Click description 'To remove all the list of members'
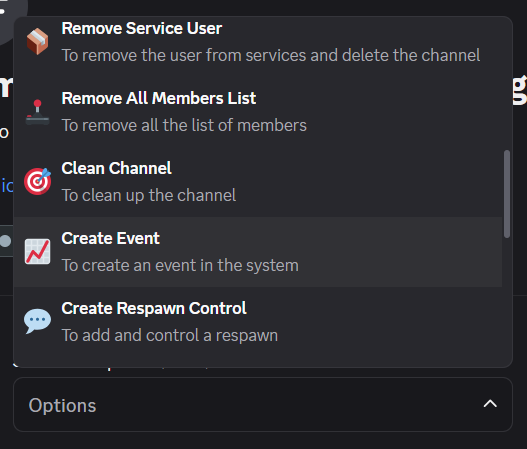The image size is (527, 449). 184,125
